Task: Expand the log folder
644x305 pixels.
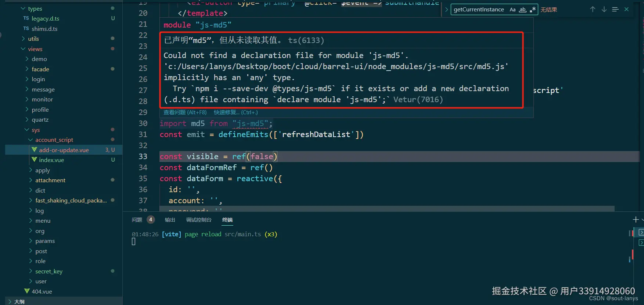Action: (x=39, y=211)
